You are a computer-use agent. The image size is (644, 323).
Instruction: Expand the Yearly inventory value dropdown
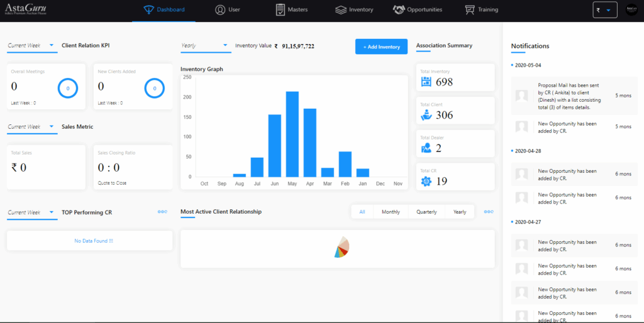click(206, 47)
